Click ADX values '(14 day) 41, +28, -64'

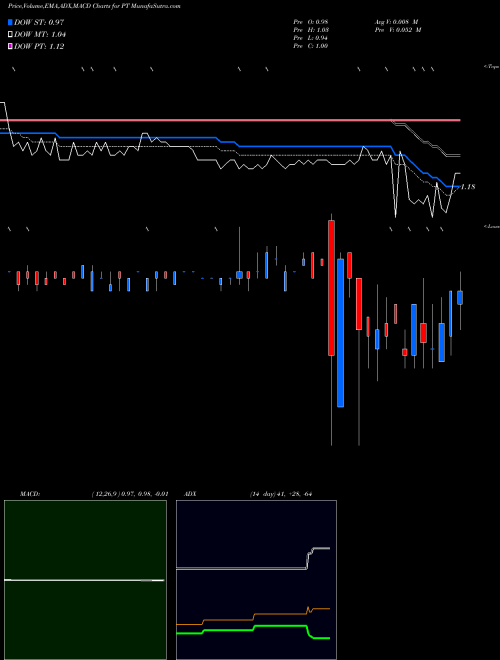(x=280, y=494)
